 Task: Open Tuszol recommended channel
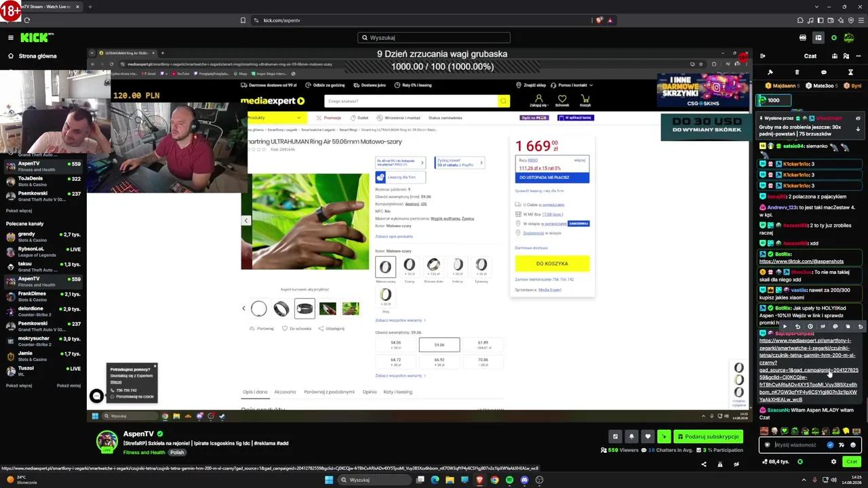tap(43, 371)
